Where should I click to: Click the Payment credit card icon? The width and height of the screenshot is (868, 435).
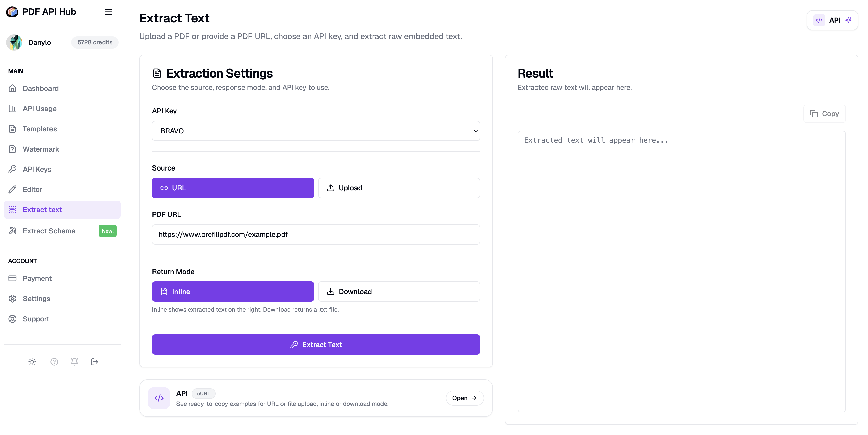[x=12, y=279]
